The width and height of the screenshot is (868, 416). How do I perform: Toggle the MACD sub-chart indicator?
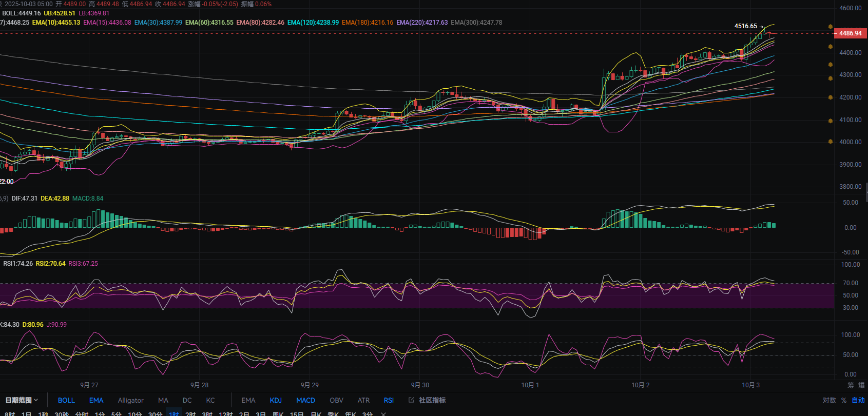305,400
